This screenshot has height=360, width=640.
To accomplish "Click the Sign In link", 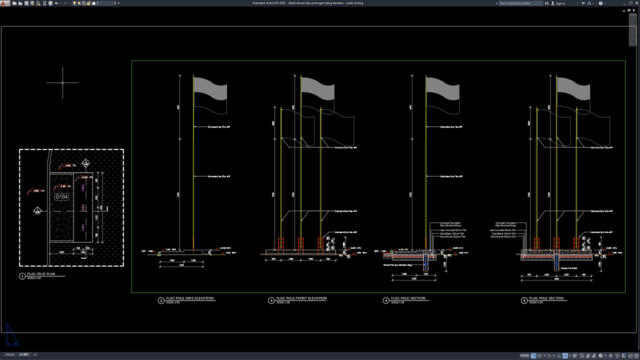I will [561, 3].
